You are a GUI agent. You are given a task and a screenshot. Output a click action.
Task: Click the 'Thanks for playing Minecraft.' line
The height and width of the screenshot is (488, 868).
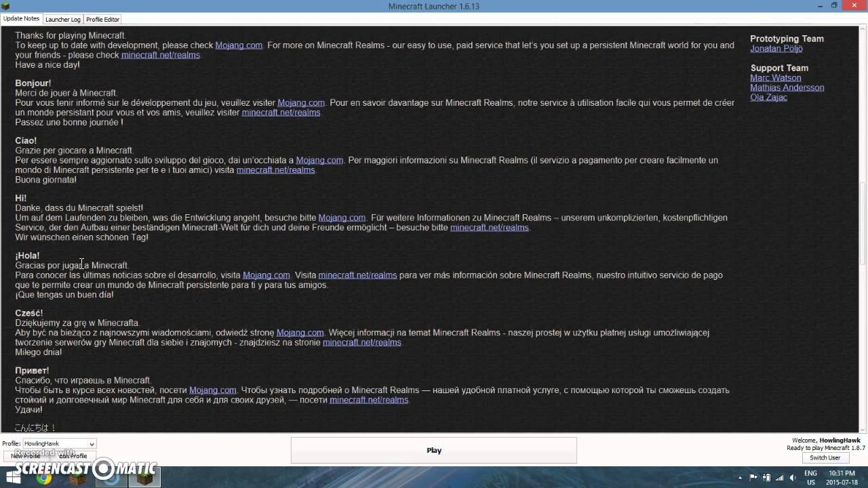coord(71,35)
